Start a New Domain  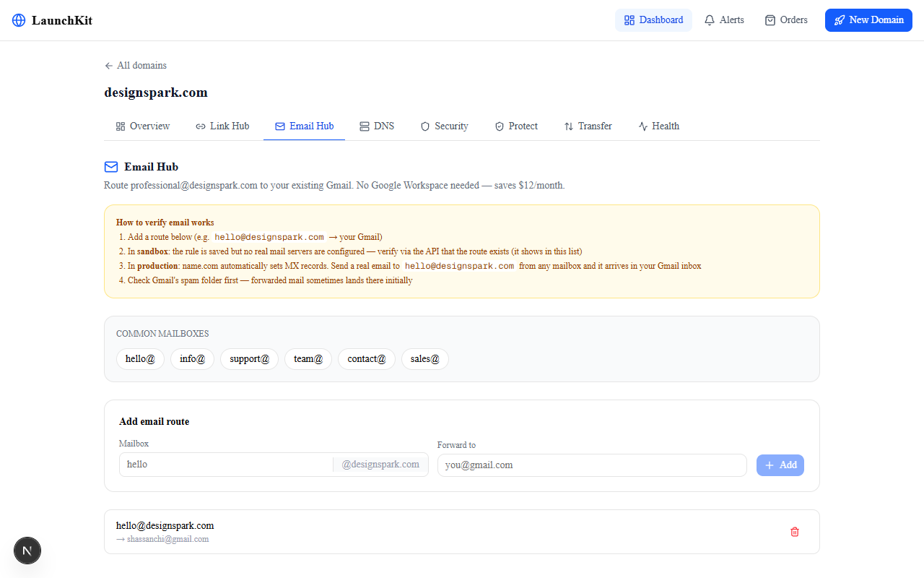(868, 20)
